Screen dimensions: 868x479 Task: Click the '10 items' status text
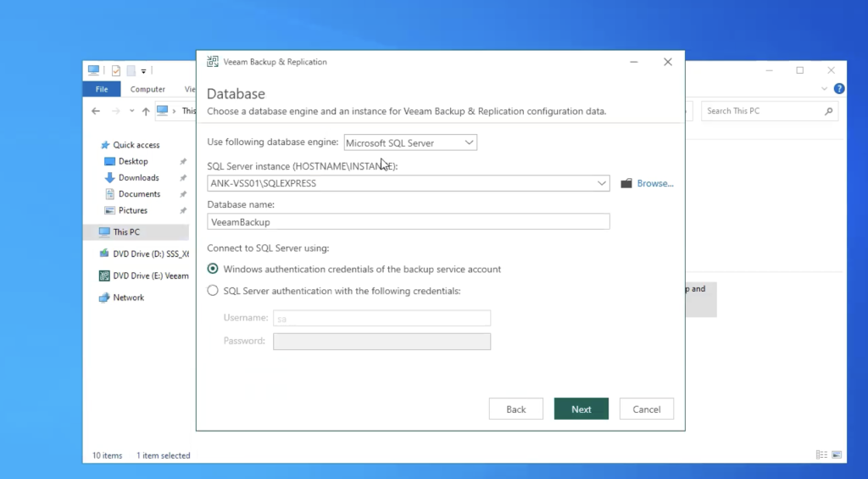click(x=107, y=455)
